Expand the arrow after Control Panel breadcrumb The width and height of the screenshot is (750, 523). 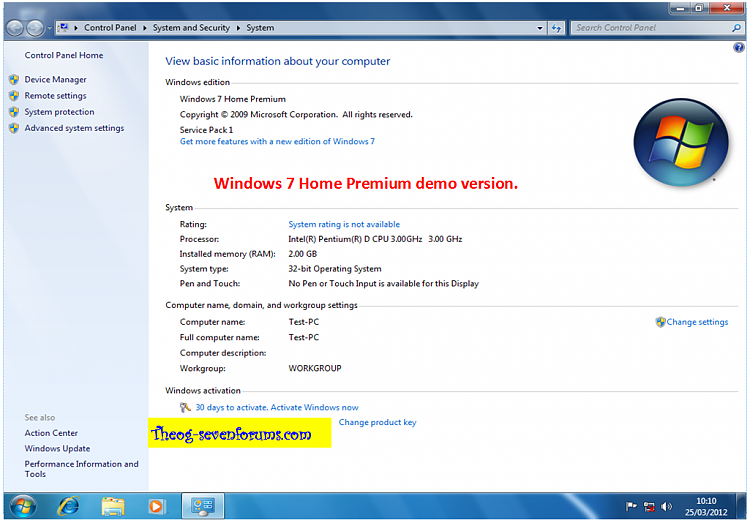click(144, 28)
